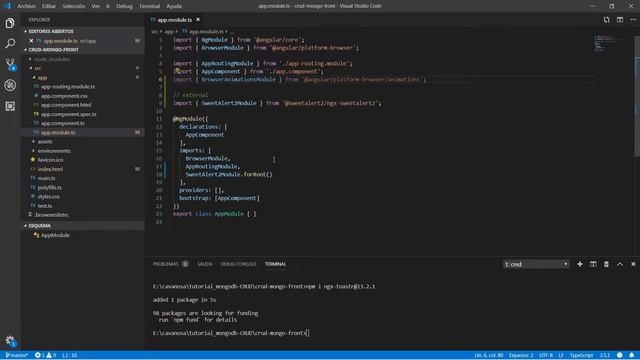Collapse the src folder
The width and height of the screenshot is (640, 360).
point(38,68)
